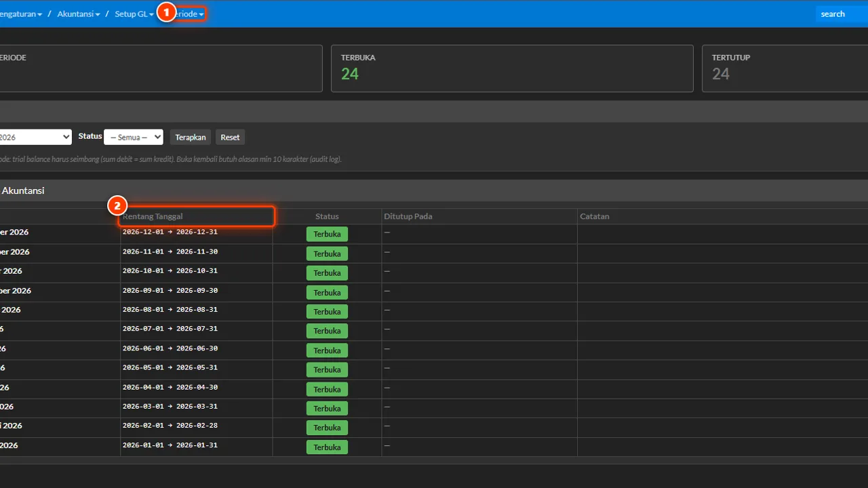Click the Terapkan button
This screenshot has height=488, width=868.
(x=191, y=137)
